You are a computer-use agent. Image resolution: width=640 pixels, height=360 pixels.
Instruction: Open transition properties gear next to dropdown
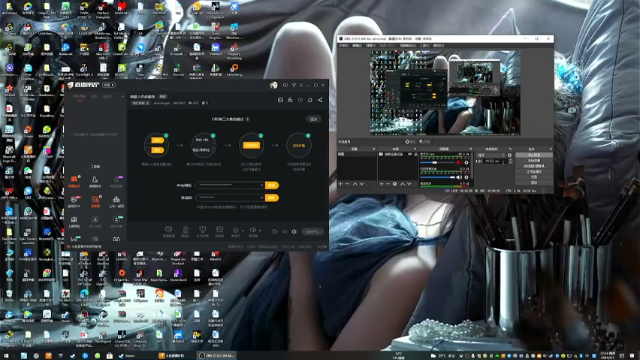509,156
